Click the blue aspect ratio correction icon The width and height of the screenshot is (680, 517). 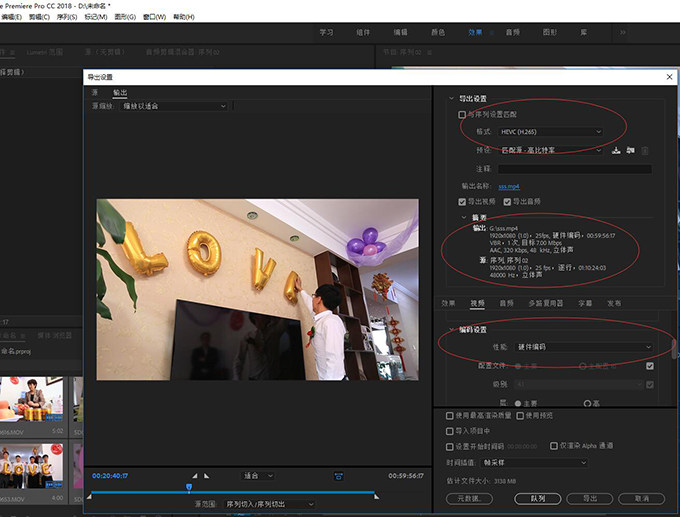point(339,476)
